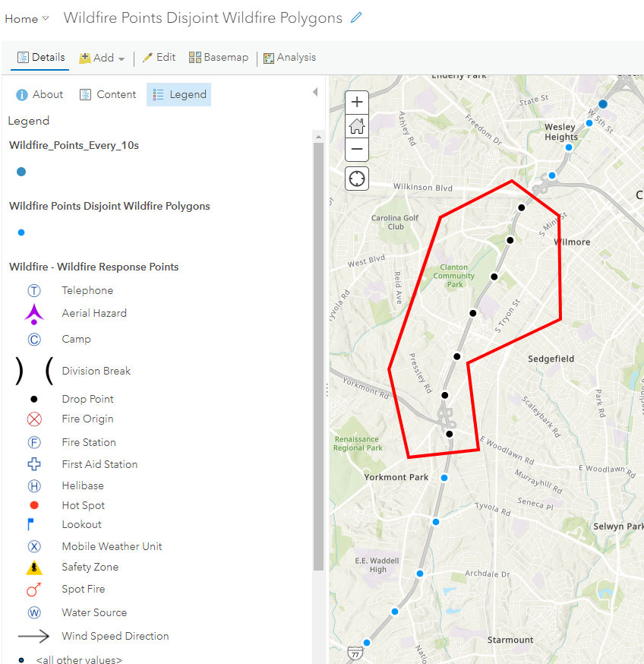Switch to the Content panel
Viewport: 644px width, 664px height.
(x=108, y=94)
